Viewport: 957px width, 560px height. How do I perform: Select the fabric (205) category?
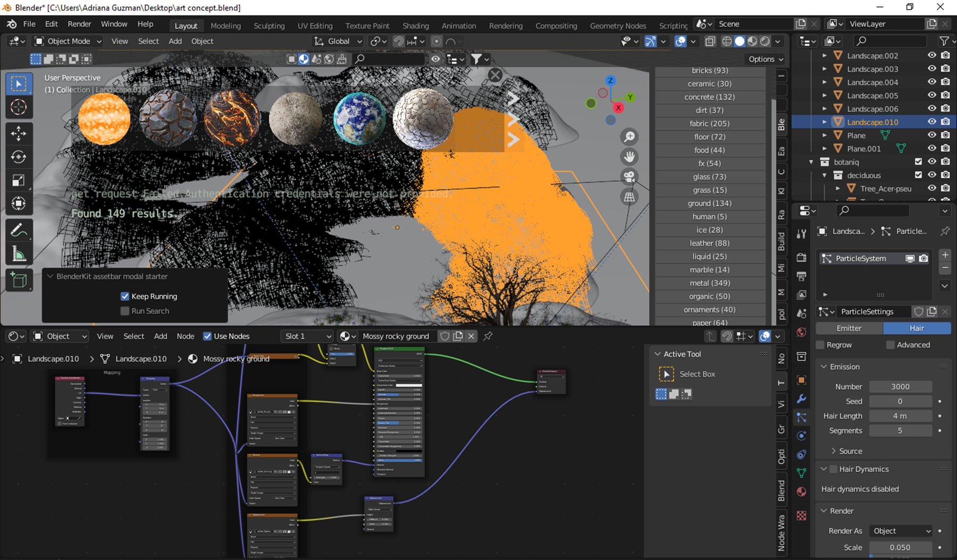pos(710,124)
